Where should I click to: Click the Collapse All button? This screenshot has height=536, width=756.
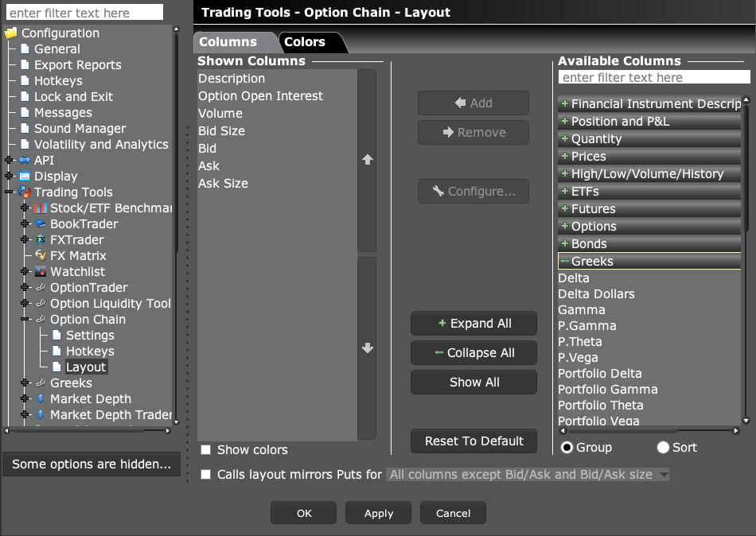[x=474, y=353]
